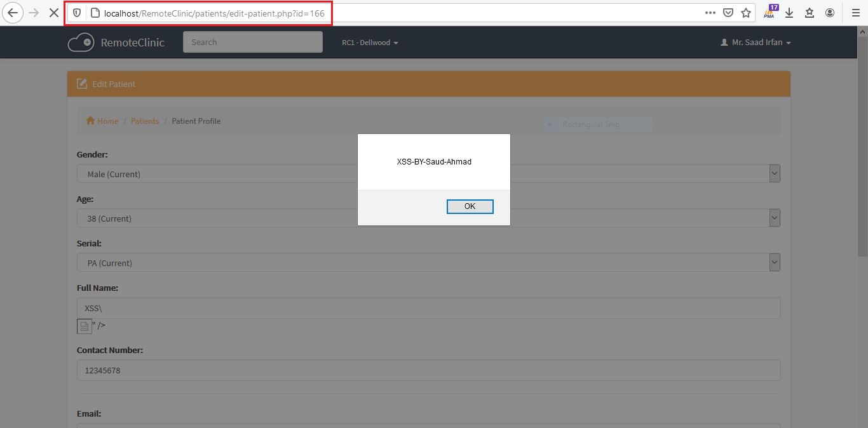Open the Gender dropdown
The image size is (868, 428).
428,174
